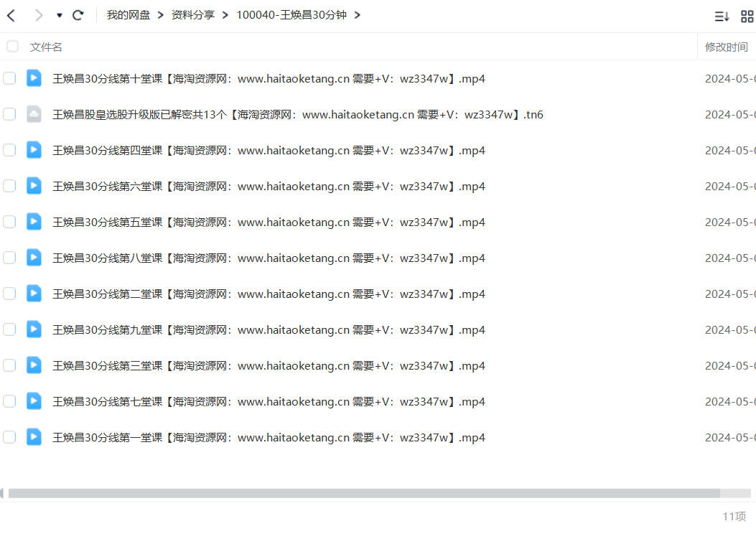Image resolution: width=756 pixels, height=534 pixels.
Task: Click video icon of 第十堂课 file
Action: [x=34, y=78]
